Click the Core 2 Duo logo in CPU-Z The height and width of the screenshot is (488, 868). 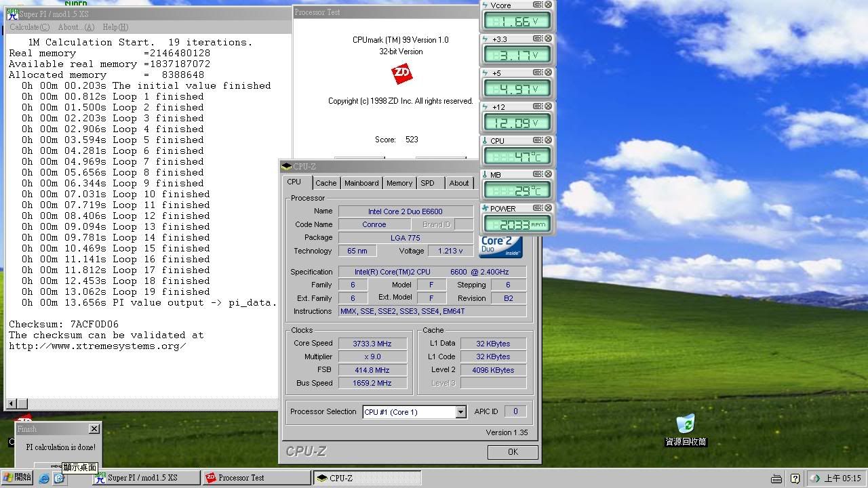(500, 247)
